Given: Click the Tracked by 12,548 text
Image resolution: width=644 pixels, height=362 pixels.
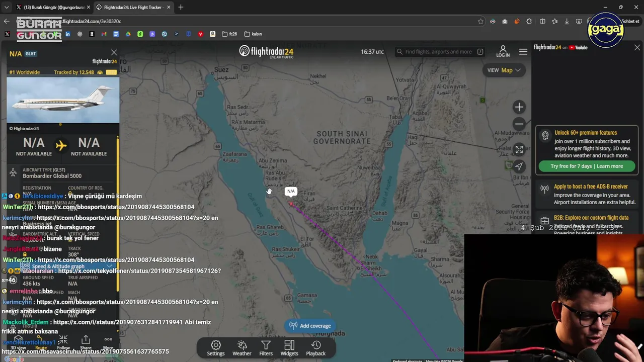Looking at the screenshot, I should 74,72.
